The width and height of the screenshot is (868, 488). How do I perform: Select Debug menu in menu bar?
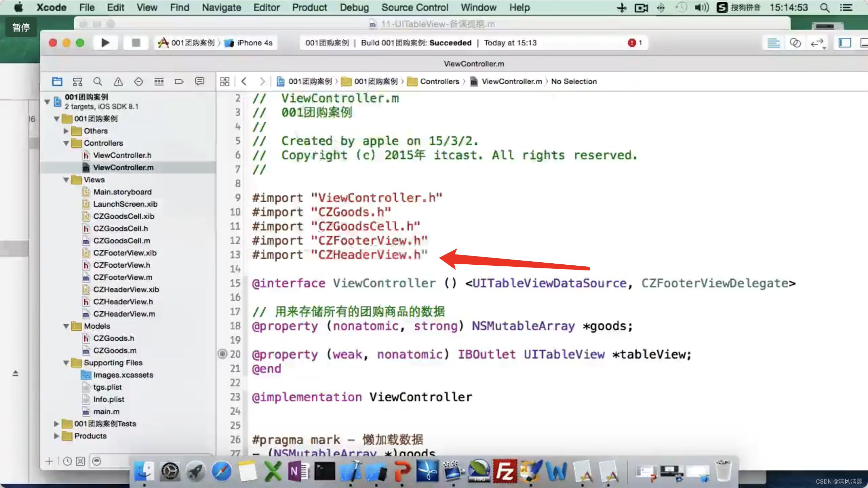click(x=354, y=8)
